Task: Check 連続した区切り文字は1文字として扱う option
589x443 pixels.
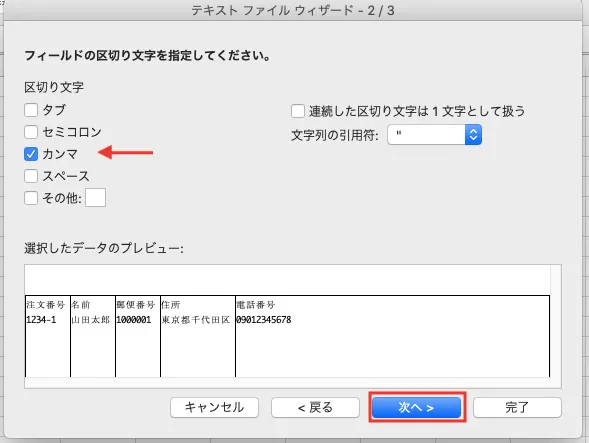Action: click(298, 111)
